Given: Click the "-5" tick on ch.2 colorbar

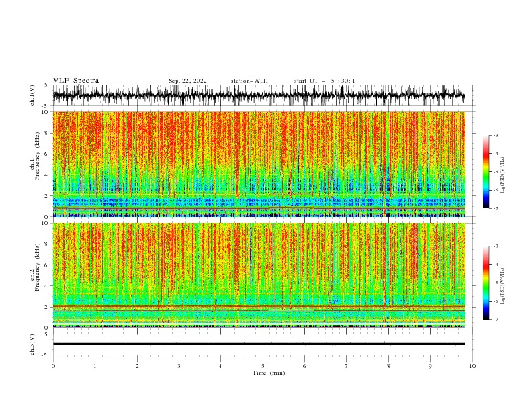Looking at the screenshot, I should (x=495, y=283).
